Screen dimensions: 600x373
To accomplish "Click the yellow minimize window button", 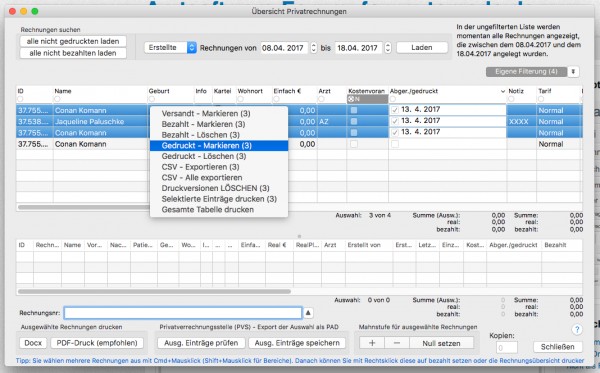I will click(x=23, y=11).
